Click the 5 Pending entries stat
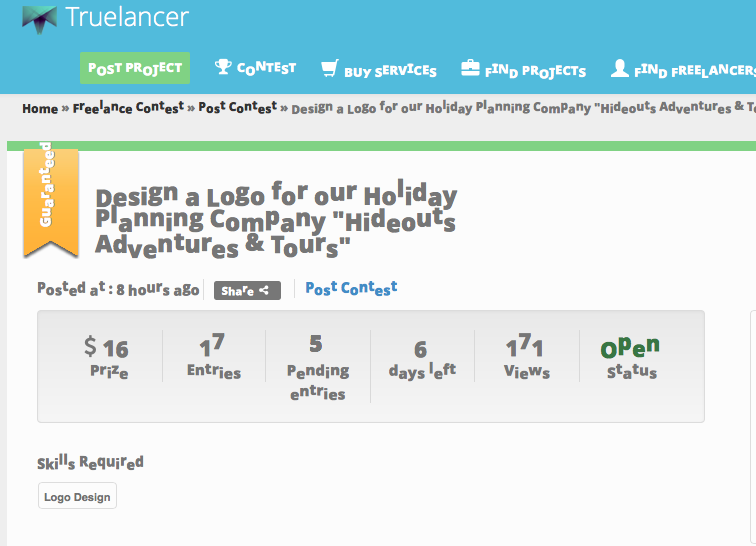The image size is (756, 546). [x=318, y=368]
